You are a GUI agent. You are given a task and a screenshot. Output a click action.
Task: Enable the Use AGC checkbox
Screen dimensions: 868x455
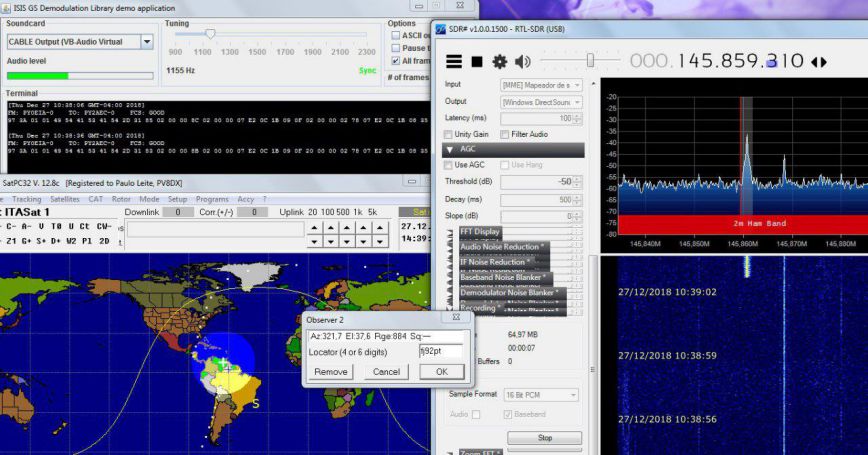coord(450,165)
